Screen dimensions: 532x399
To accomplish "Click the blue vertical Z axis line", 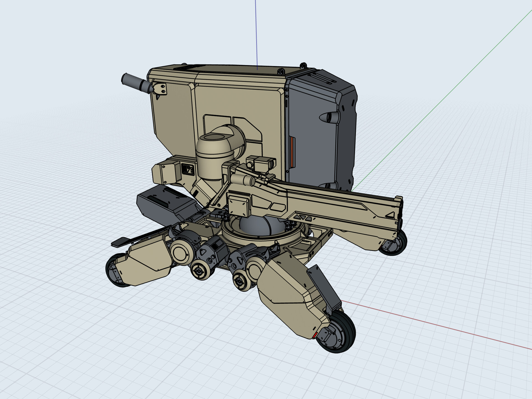I will 256,33.
